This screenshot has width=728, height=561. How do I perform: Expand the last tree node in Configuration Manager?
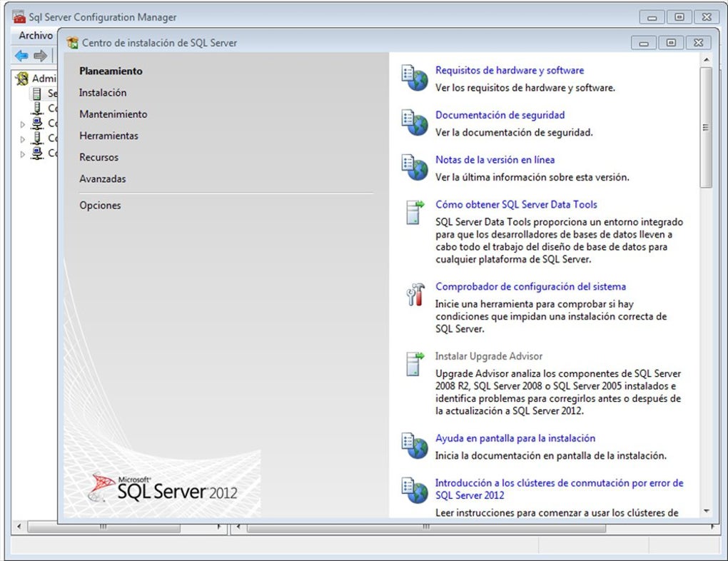(22, 153)
